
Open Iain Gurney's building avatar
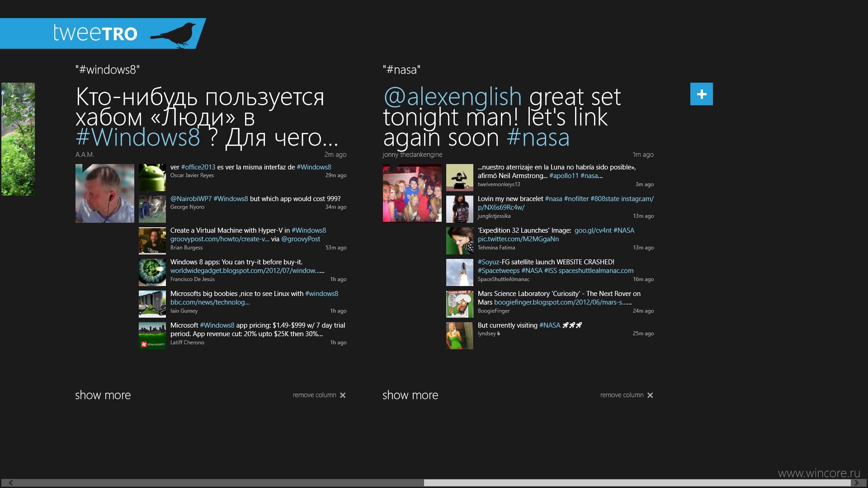point(152,304)
